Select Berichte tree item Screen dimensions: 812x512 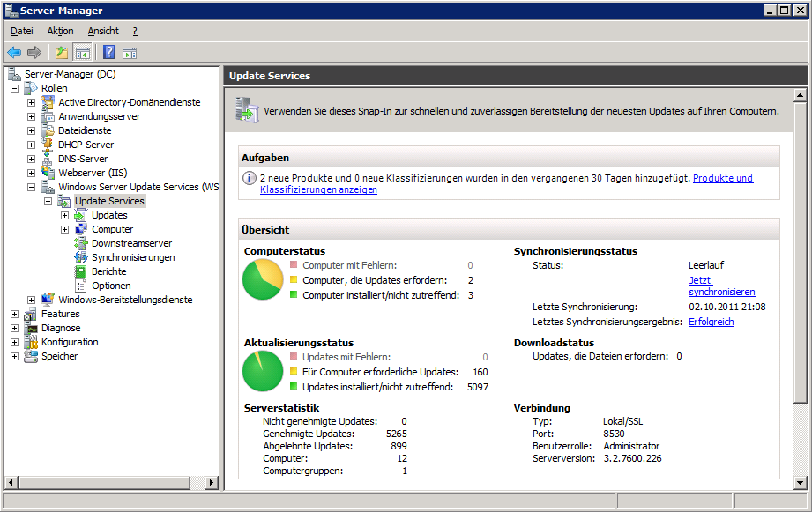point(108,271)
